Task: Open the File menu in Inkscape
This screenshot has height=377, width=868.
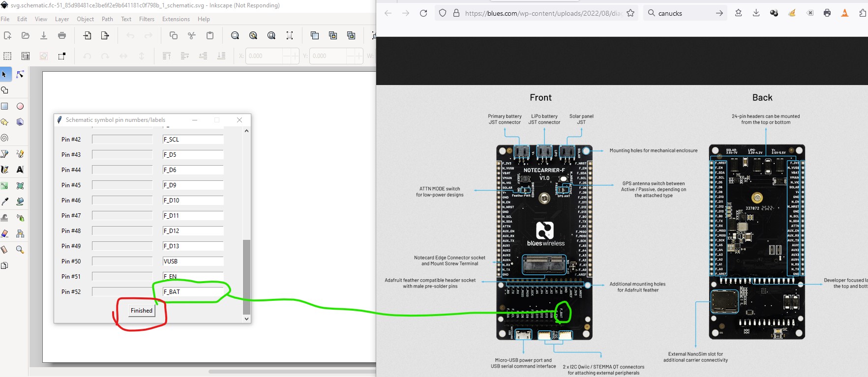Action: pyautogui.click(x=5, y=19)
